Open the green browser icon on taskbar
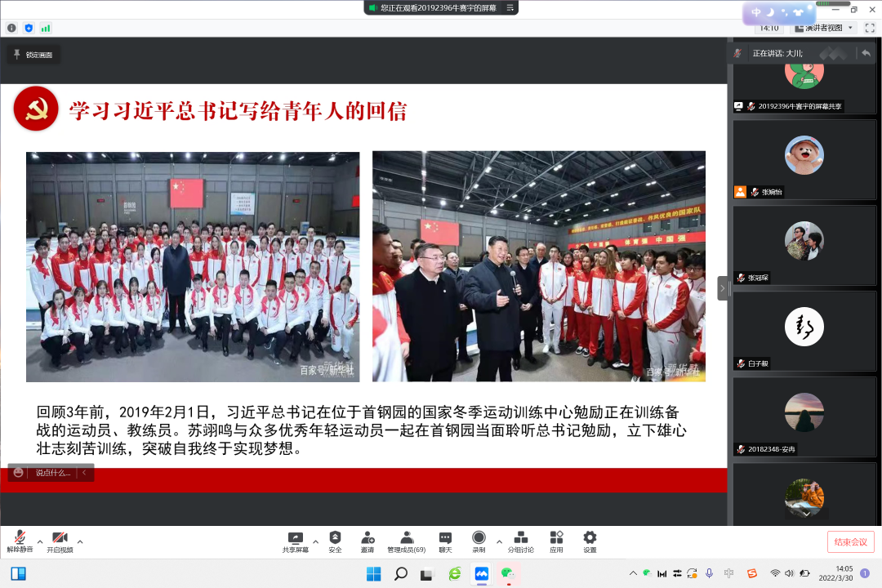The height and width of the screenshot is (588, 882). coord(455,574)
